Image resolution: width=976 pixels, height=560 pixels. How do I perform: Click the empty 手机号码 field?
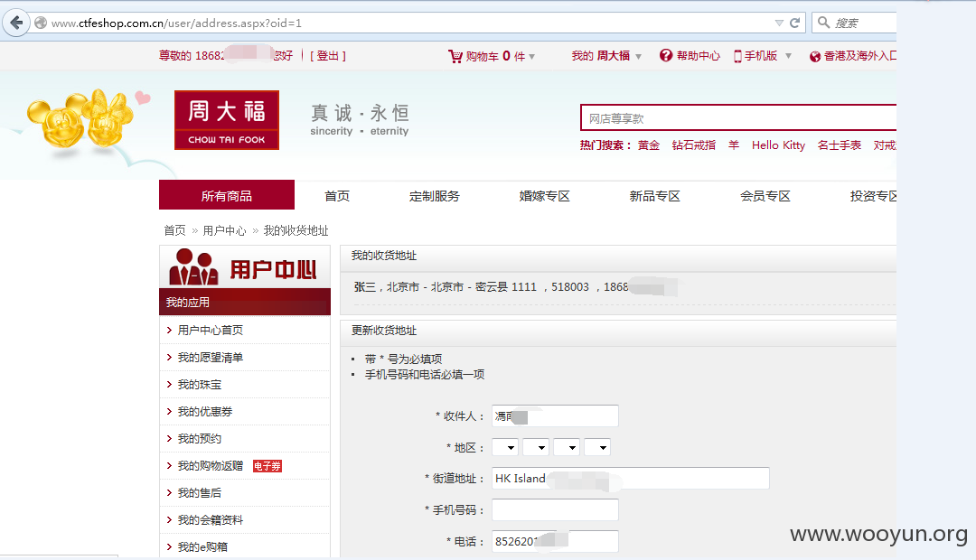pyautogui.click(x=555, y=509)
